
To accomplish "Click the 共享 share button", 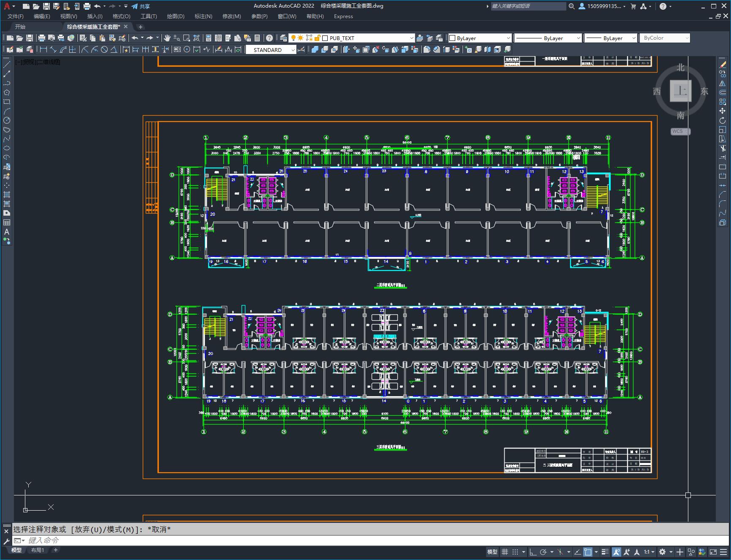I will point(141,6).
